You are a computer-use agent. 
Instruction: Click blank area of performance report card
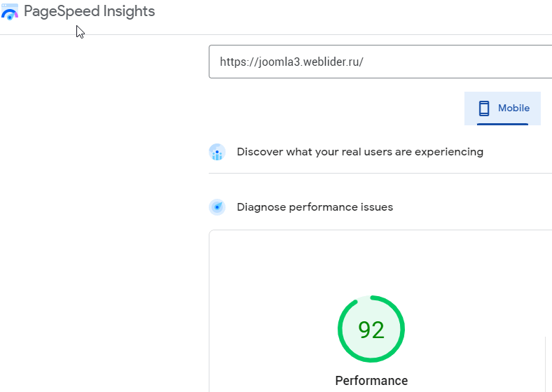(x=266, y=280)
